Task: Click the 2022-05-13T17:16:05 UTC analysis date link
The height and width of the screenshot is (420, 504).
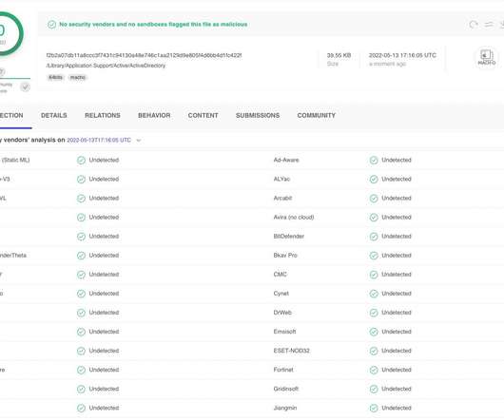Action: click(99, 141)
